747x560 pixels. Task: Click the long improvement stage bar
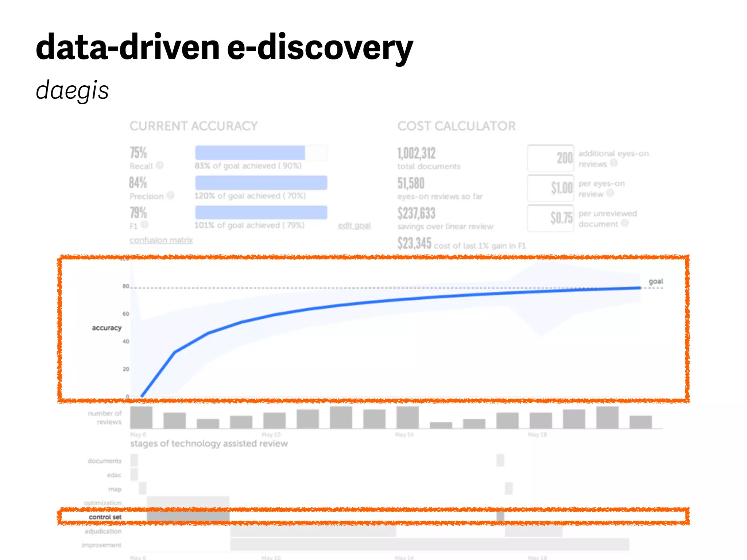430,544
